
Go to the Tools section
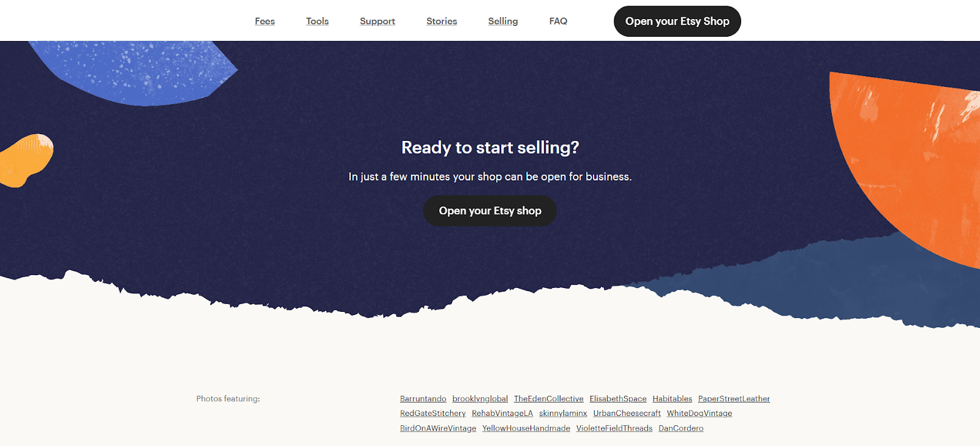point(317,21)
